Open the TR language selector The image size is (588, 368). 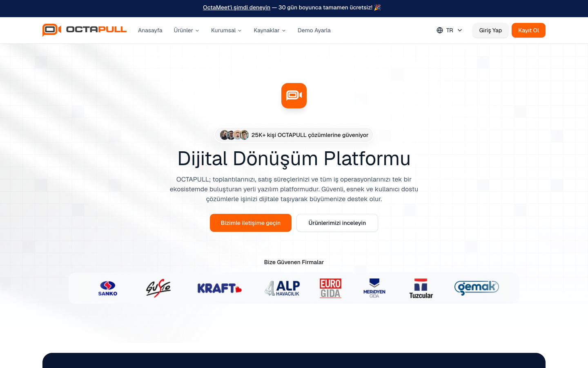point(450,30)
